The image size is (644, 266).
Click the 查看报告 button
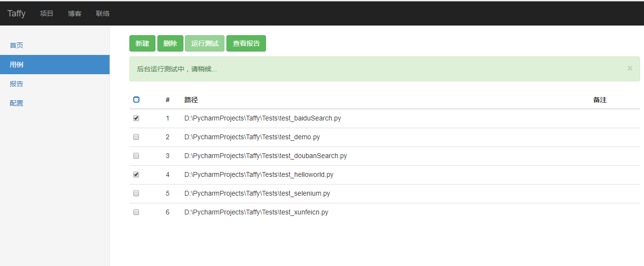pos(246,43)
